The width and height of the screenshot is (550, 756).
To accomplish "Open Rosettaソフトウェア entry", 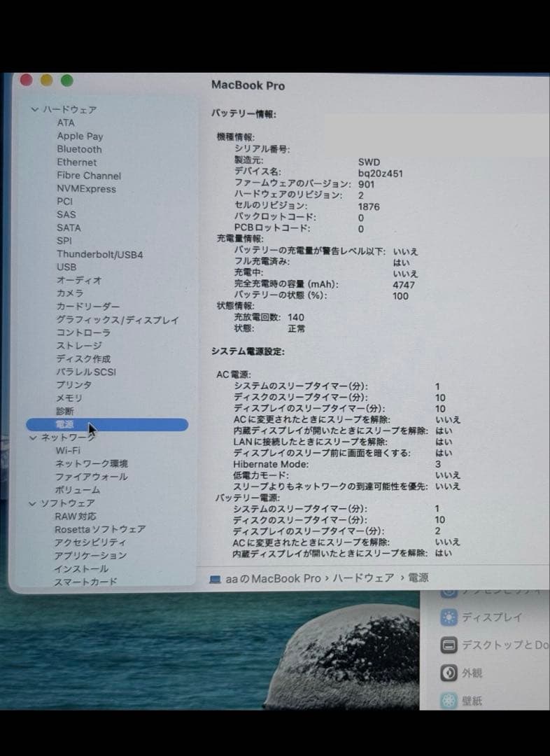I will pyautogui.click(x=100, y=529).
